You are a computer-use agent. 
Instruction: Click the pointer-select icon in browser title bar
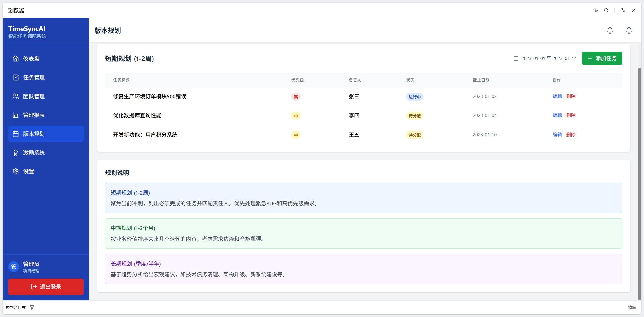coord(596,10)
